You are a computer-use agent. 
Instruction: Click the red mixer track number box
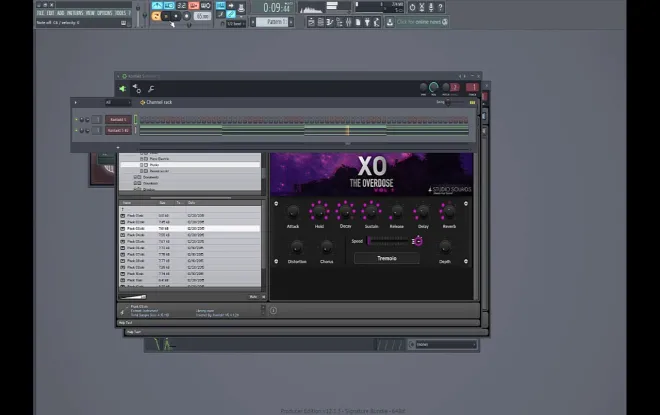click(472, 87)
